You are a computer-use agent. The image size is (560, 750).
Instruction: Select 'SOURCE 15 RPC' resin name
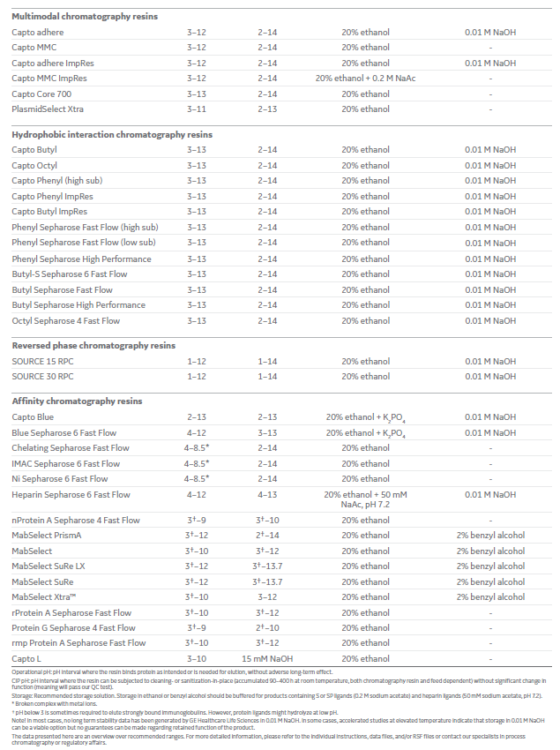[x=42, y=361]
